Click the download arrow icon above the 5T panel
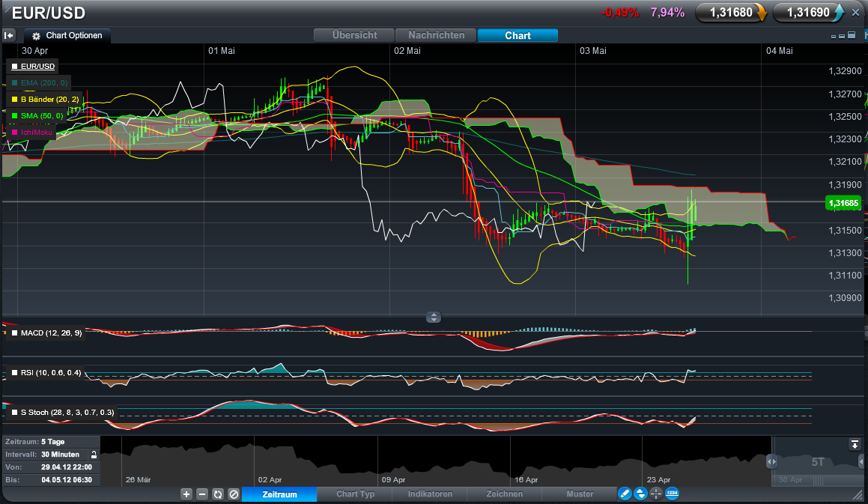 click(855, 444)
